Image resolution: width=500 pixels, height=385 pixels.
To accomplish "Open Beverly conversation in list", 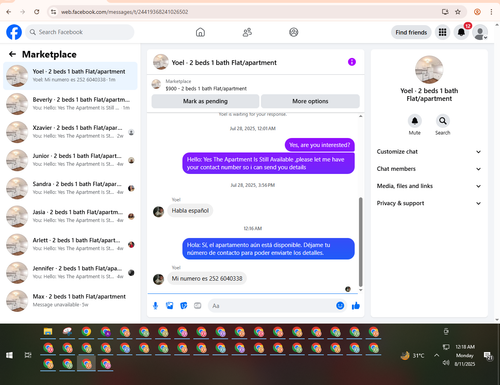I will [x=70, y=104].
